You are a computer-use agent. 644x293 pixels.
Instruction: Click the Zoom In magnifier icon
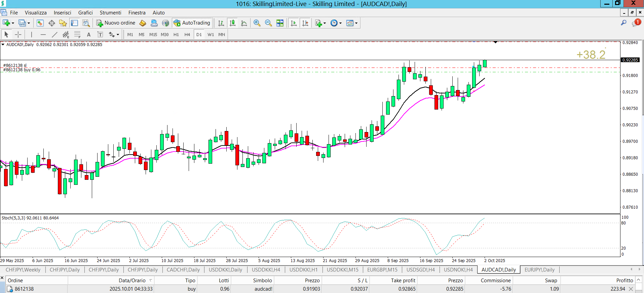(257, 23)
